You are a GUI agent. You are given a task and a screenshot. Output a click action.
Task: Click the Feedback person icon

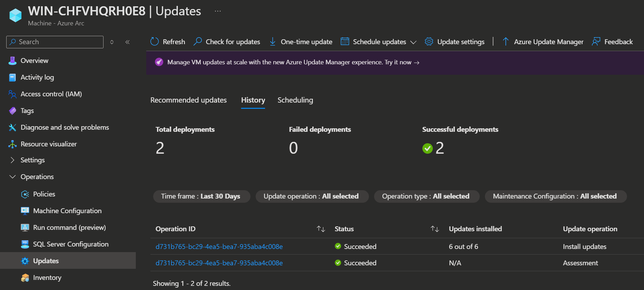[596, 42]
